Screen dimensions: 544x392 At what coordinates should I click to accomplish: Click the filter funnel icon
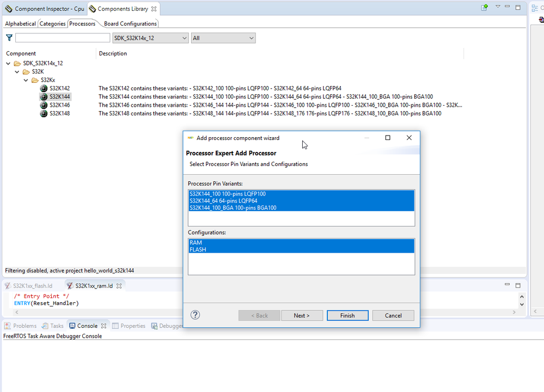tap(9, 38)
